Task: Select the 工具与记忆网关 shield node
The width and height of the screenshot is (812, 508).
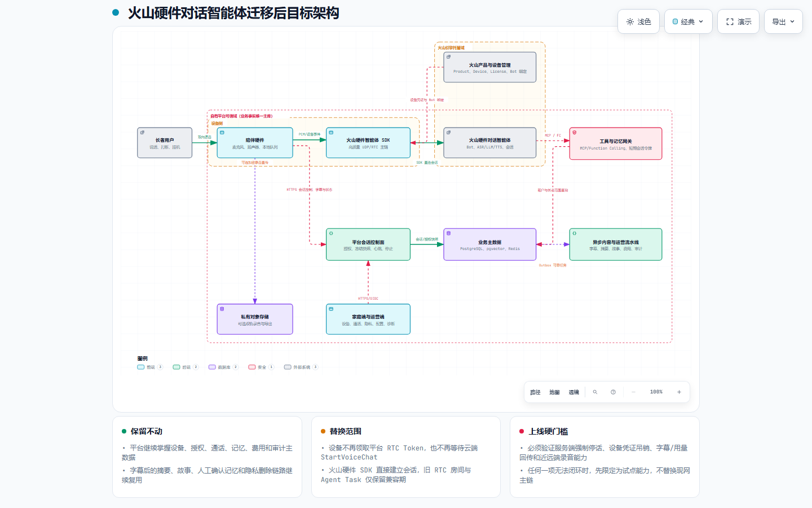Action: coord(616,143)
